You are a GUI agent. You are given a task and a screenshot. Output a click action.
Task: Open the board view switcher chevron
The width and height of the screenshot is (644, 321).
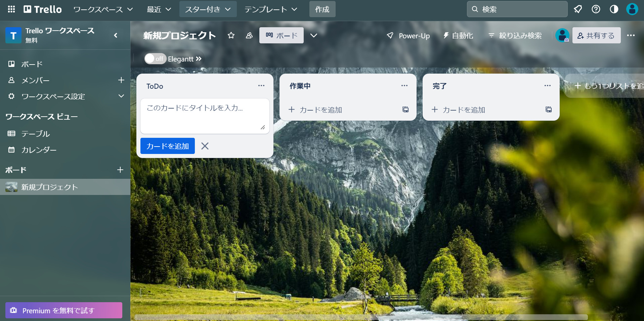313,35
